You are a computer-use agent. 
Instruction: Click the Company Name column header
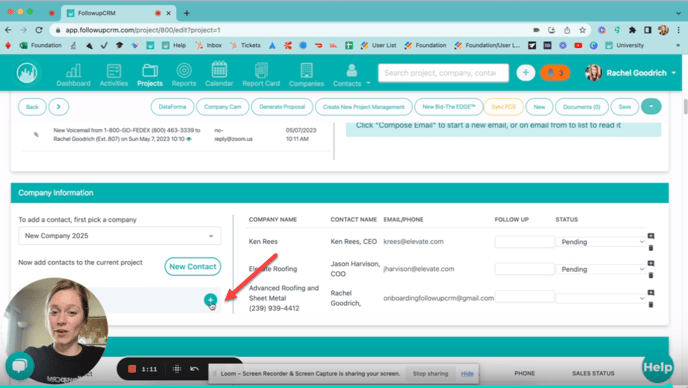tap(272, 219)
